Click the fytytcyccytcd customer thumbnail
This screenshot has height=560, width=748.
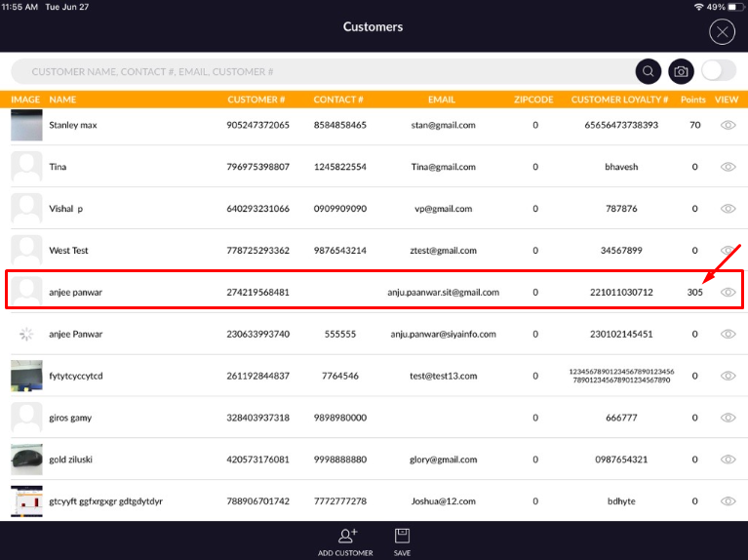click(26, 376)
